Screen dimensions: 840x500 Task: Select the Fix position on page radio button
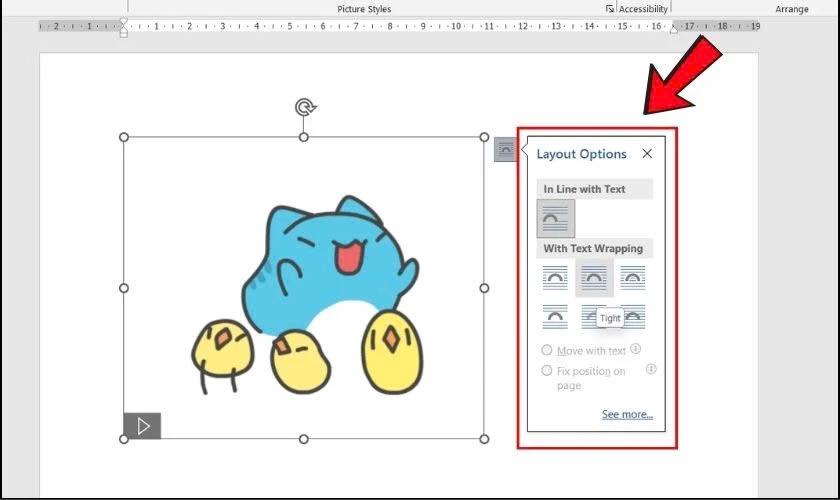coord(546,370)
